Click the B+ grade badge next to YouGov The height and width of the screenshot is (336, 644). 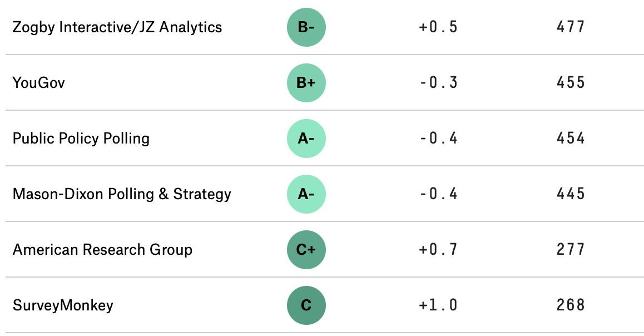[306, 82]
